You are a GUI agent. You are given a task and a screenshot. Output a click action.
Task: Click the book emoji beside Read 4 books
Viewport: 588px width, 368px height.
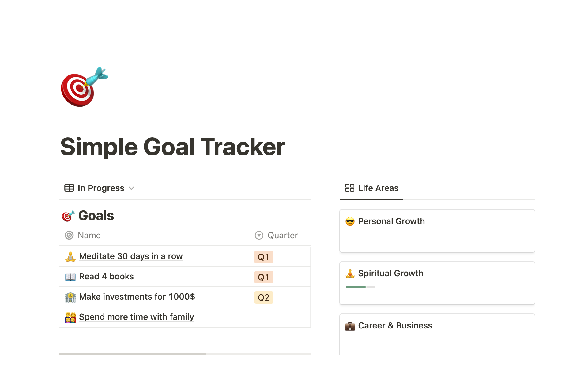(70, 276)
